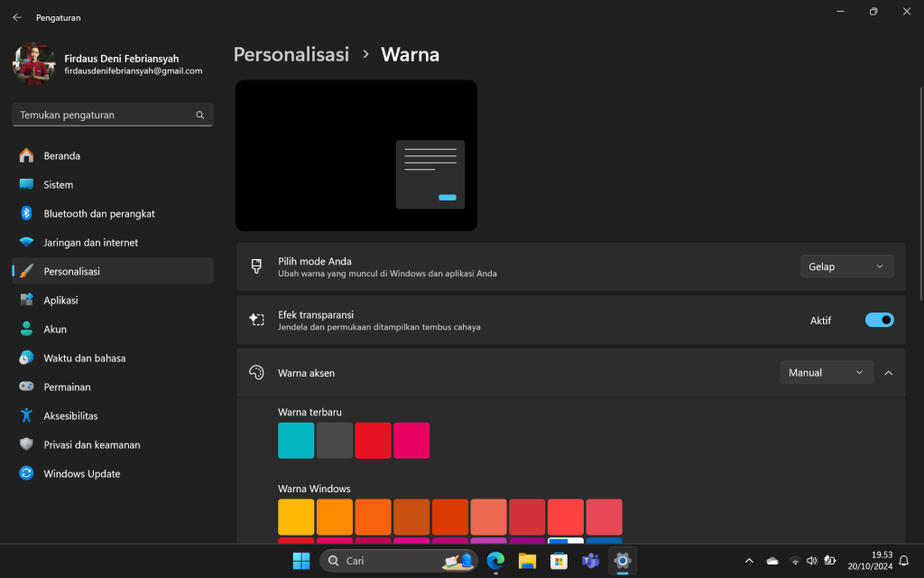This screenshot has height=578, width=924.
Task: Open File Explorer from the taskbar
Action: 527,560
